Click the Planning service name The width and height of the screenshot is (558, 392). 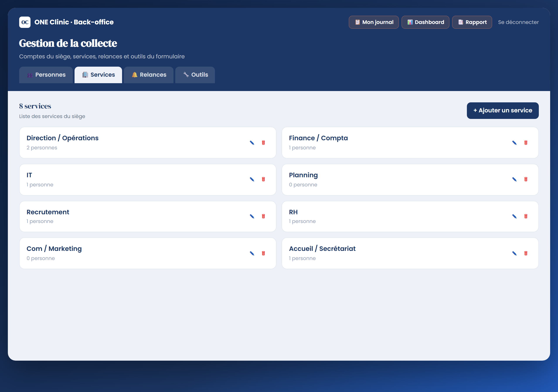(303, 175)
